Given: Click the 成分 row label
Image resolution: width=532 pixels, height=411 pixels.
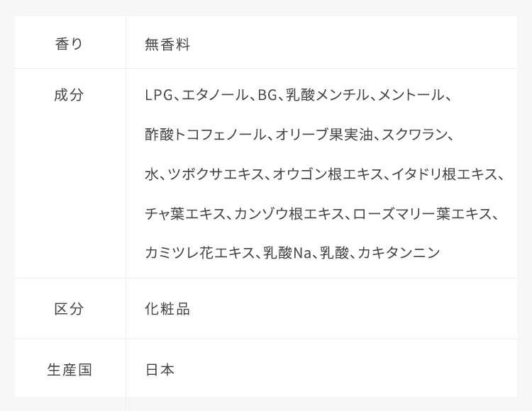Looking at the screenshot, I should [x=69, y=95].
